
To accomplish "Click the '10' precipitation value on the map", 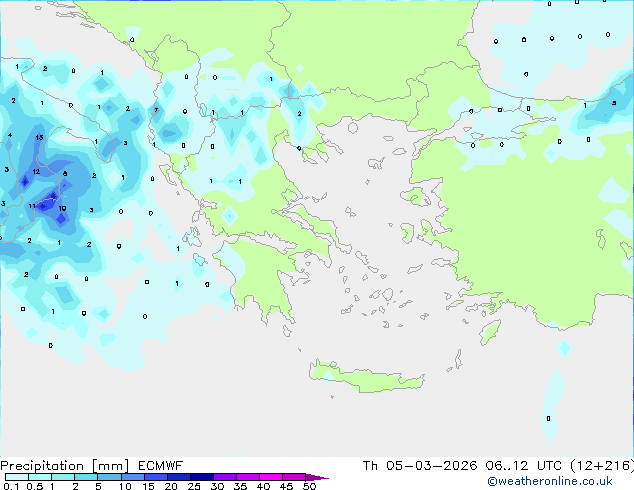I will tap(62, 208).
